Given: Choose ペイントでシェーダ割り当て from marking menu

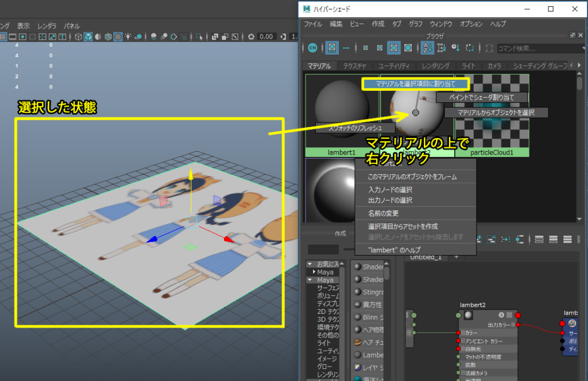Looking at the screenshot, I should (482, 97).
